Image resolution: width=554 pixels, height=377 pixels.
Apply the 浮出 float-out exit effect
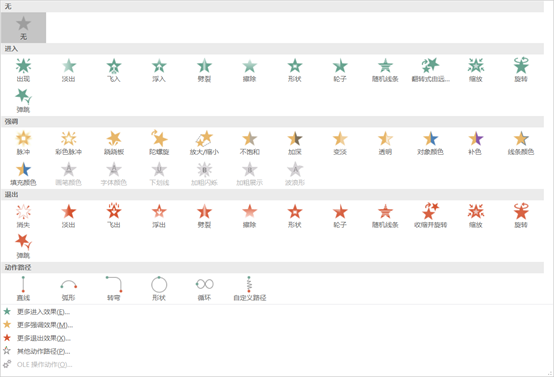click(x=159, y=216)
